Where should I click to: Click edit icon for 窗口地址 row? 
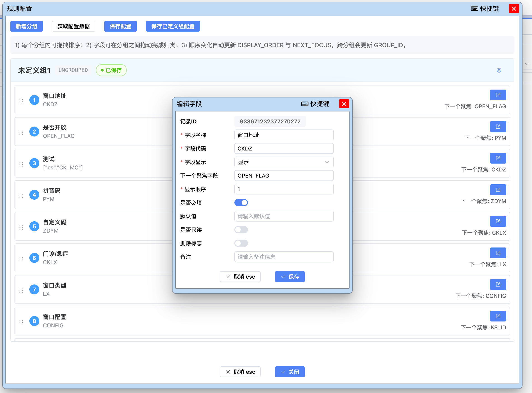pyautogui.click(x=498, y=95)
